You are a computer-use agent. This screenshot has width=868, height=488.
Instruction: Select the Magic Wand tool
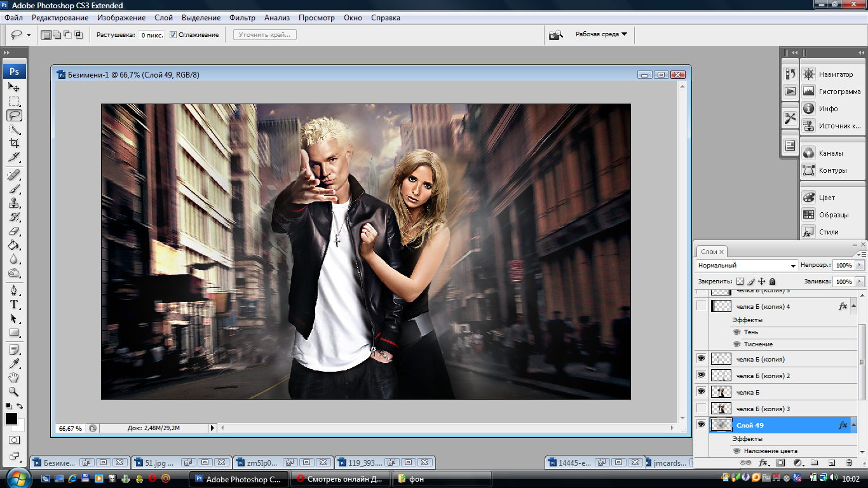[x=14, y=129]
